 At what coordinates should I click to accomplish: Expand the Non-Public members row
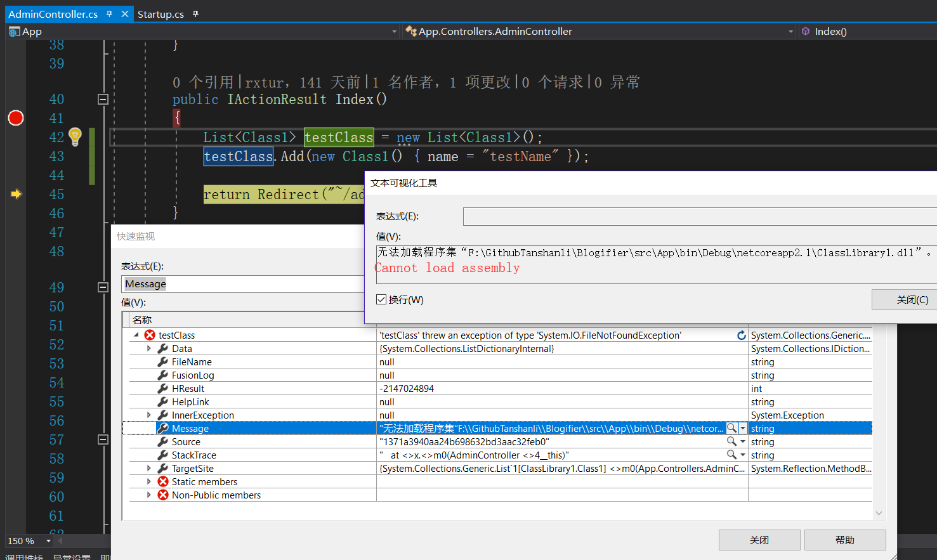pos(149,495)
